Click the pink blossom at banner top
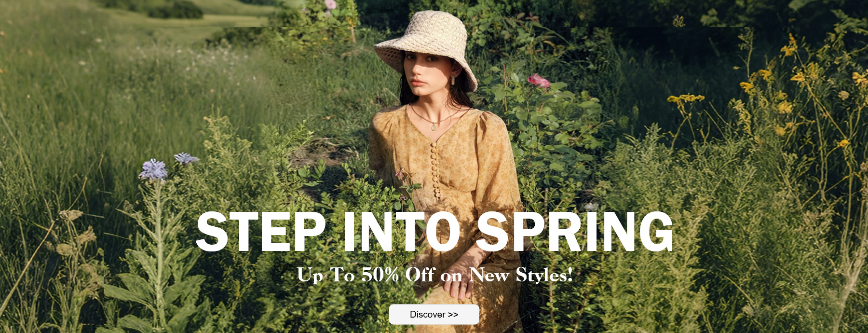 pyautogui.click(x=330, y=4)
